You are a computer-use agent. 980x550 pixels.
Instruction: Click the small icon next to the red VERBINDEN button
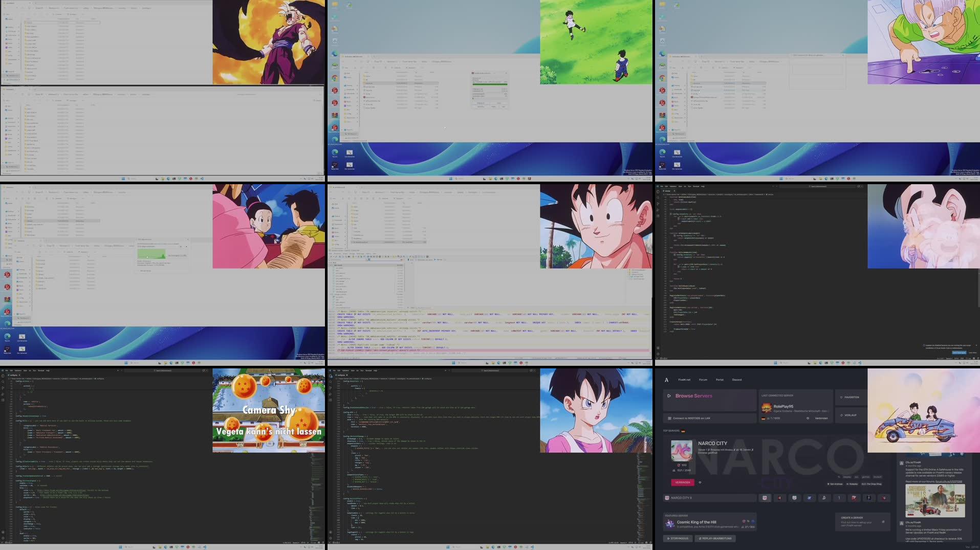coord(700,482)
